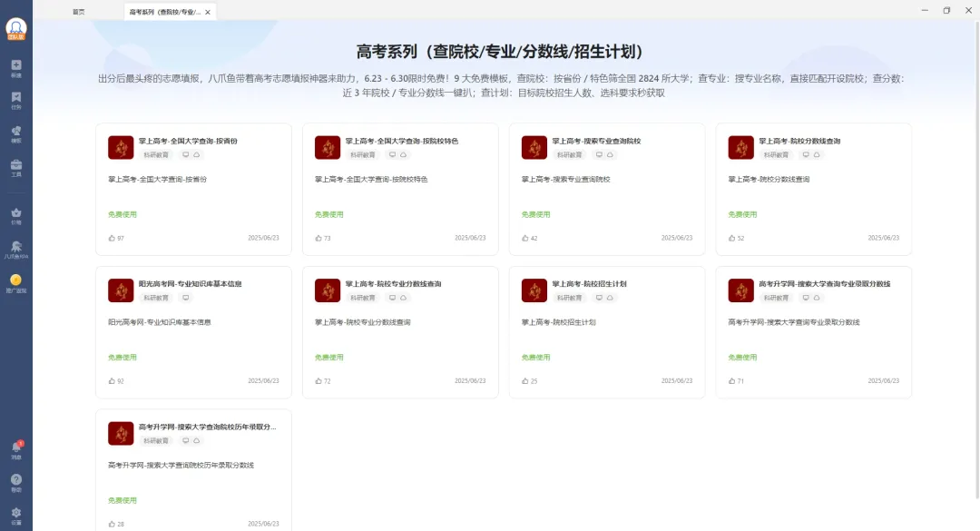Switch to the 首页 tab
Viewport: 980px width, 531px height.
(x=79, y=12)
